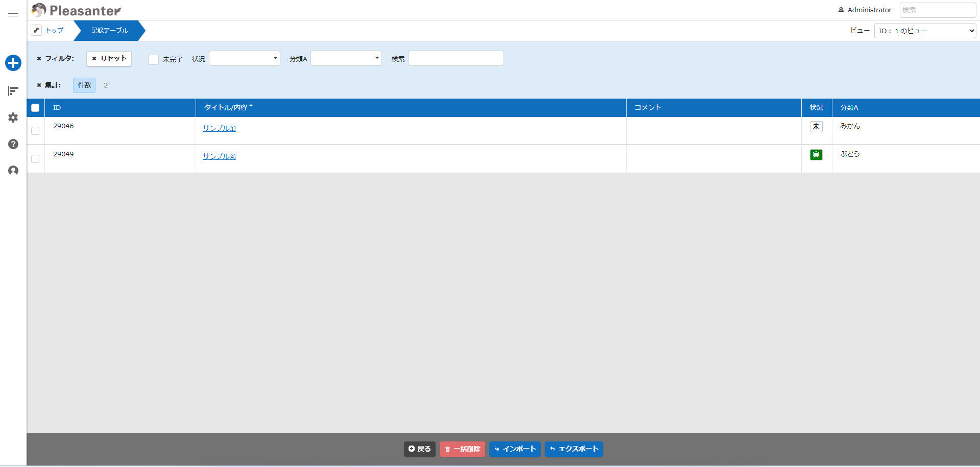Click the Administrator user label
Viewport: 980px width, 467px height.
pyautogui.click(x=865, y=10)
